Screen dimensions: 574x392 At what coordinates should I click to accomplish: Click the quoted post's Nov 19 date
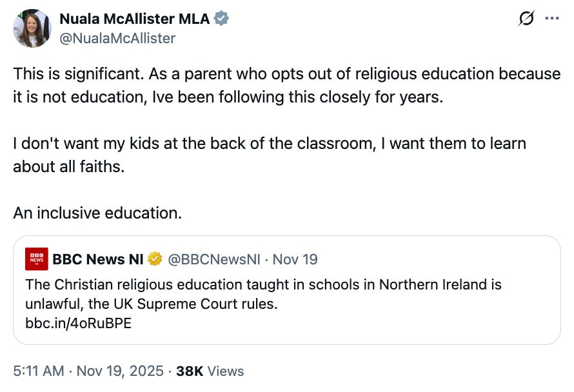click(295, 259)
